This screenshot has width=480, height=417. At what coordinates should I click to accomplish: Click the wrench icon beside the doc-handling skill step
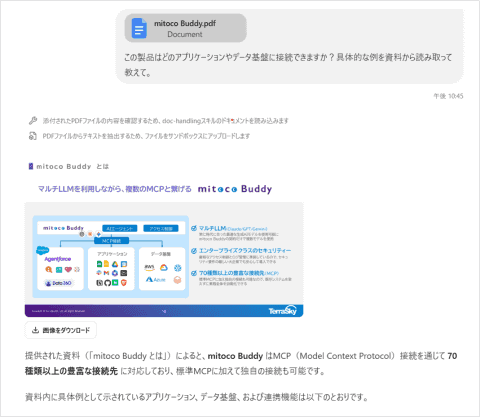pos(33,121)
